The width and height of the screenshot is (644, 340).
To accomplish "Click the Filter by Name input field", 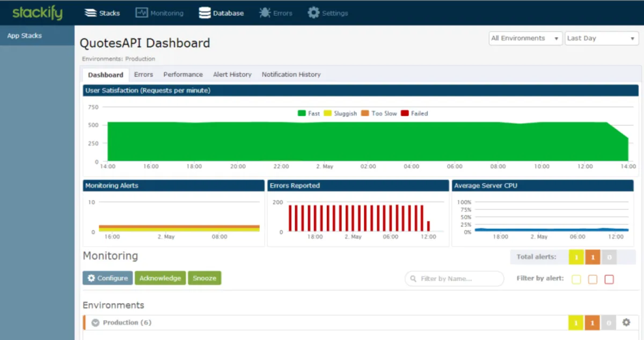I will tap(459, 279).
